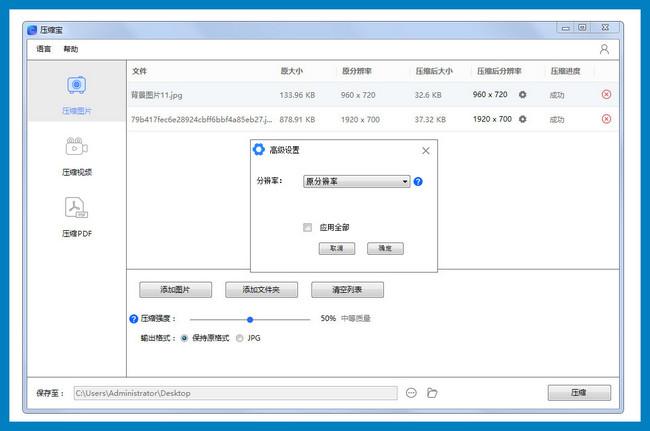650x431 pixels.
Task: Click the 32.6 KB compressed size
Action: [428, 95]
